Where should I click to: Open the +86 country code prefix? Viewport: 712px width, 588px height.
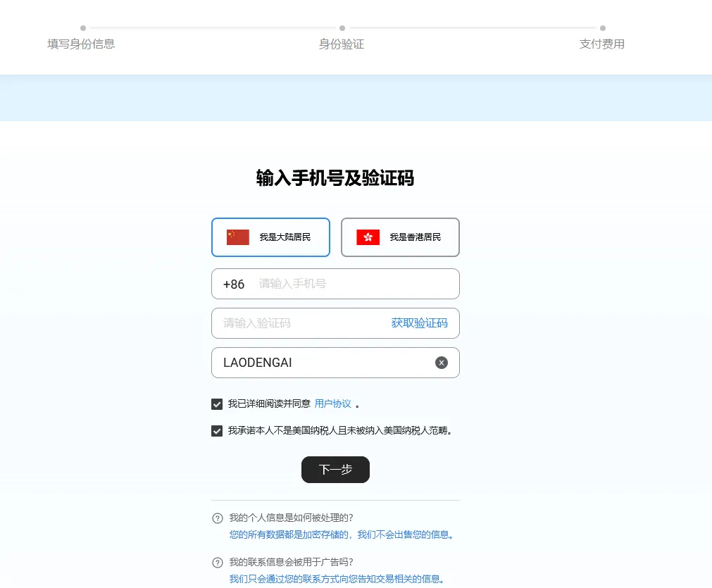click(x=234, y=284)
